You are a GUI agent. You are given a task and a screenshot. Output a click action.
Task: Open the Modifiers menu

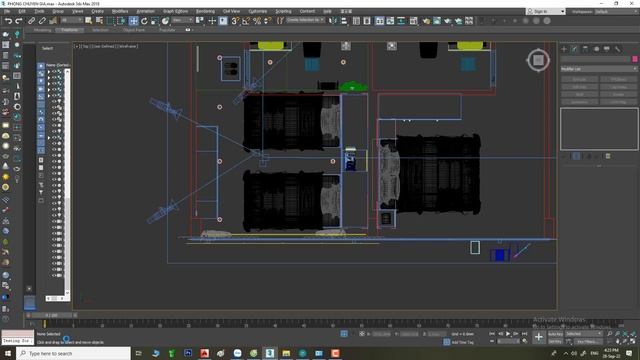click(120, 11)
